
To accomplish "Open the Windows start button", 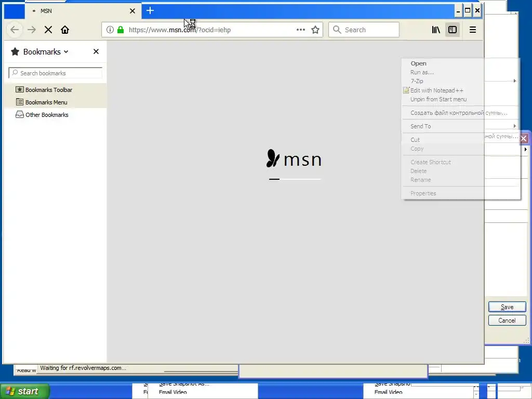I will (24, 391).
